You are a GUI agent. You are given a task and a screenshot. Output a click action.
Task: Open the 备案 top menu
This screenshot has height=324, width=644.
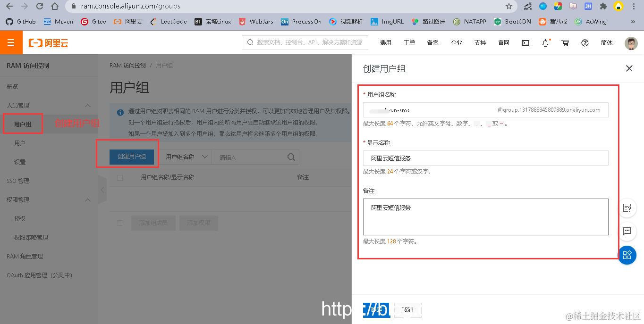(x=433, y=43)
